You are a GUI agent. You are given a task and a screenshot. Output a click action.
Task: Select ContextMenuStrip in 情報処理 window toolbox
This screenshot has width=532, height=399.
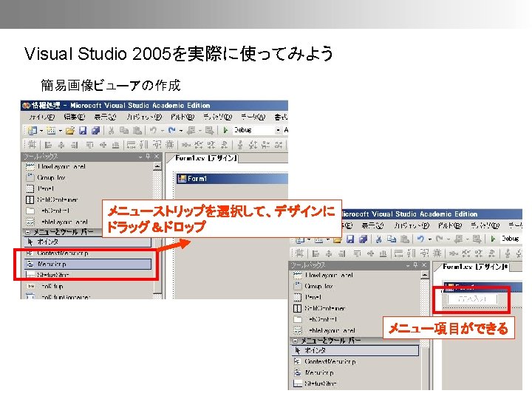(x=88, y=253)
